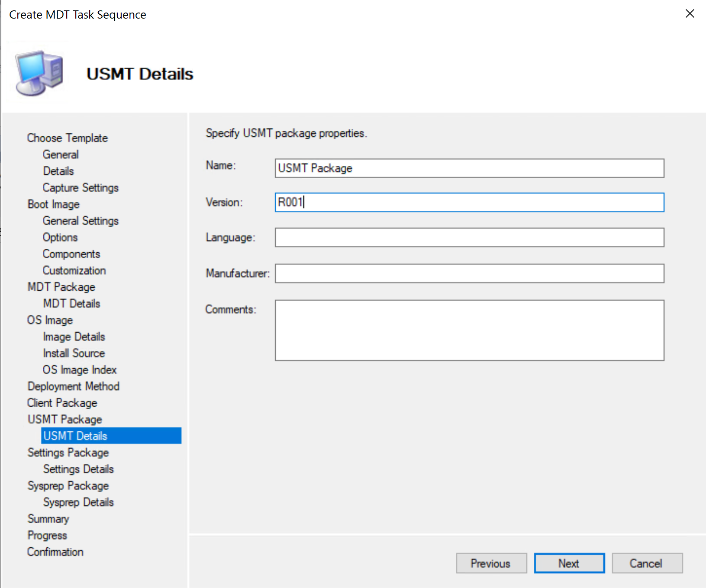The height and width of the screenshot is (588, 706).
Task: Click inside the Name field
Action: pos(469,168)
